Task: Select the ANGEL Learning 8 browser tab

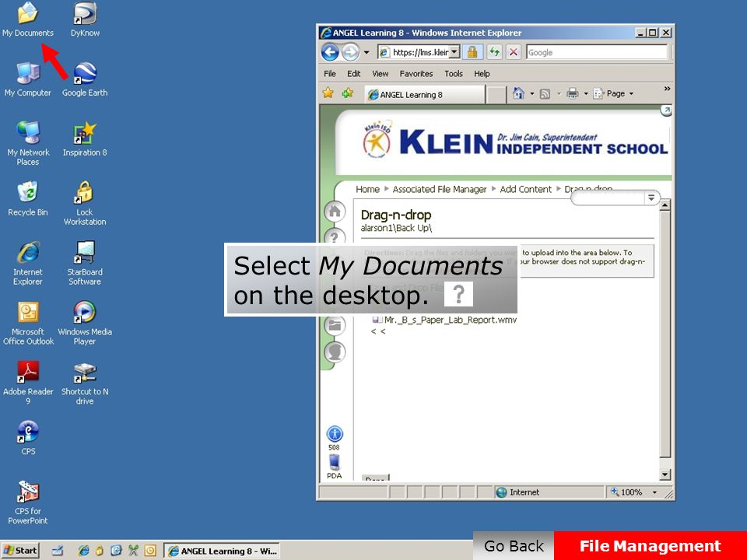Action: coord(425,94)
